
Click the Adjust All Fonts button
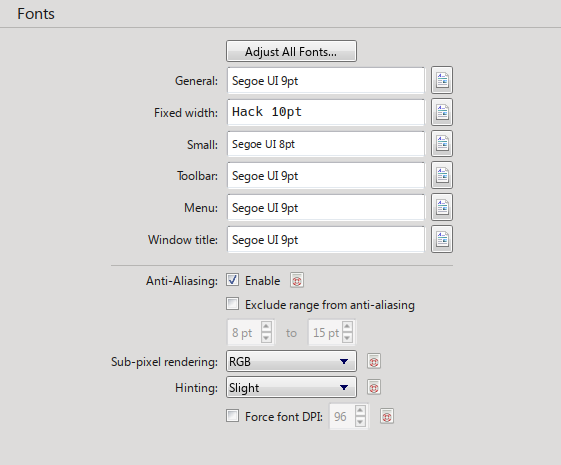(291, 51)
